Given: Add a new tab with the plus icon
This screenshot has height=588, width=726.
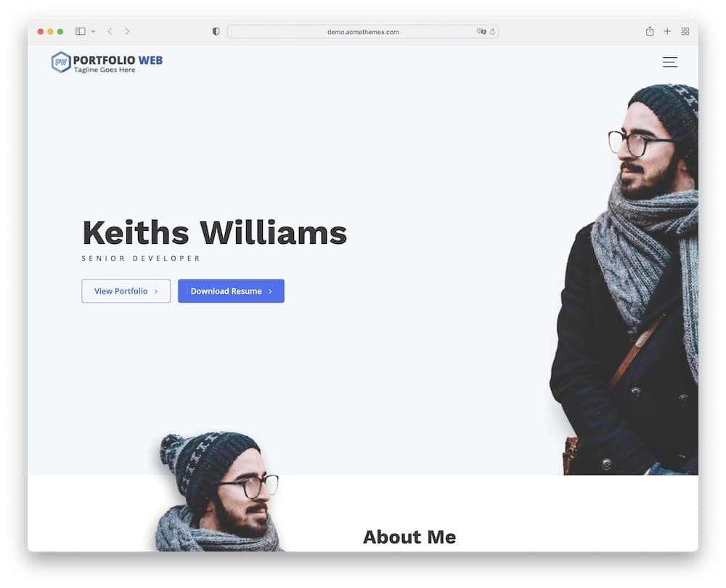Looking at the screenshot, I should 667,31.
